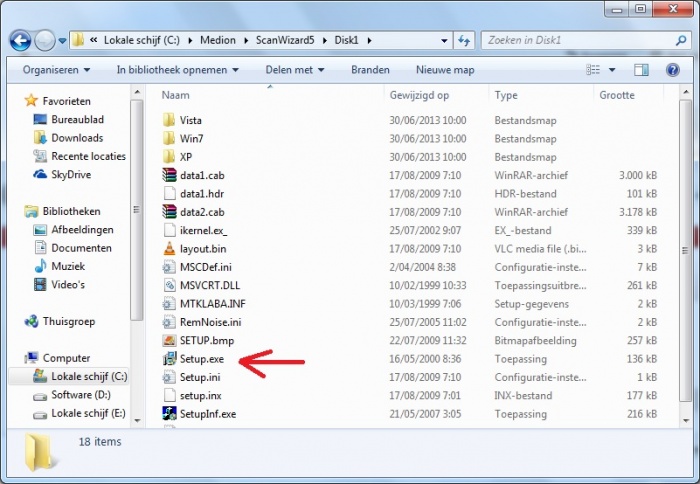This screenshot has height=484, width=700.
Task: Click the Branden button
Action: [x=370, y=70]
